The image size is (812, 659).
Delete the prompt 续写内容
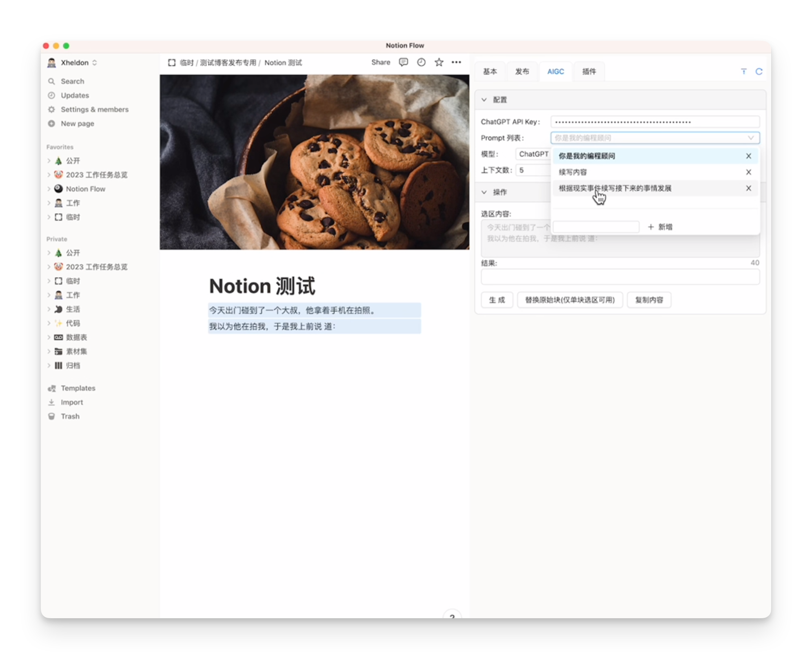pyautogui.click(x=748, y=172)
